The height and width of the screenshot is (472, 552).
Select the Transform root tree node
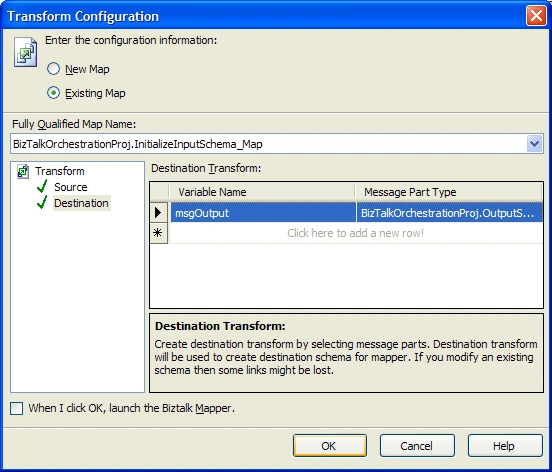pos(60,171)
